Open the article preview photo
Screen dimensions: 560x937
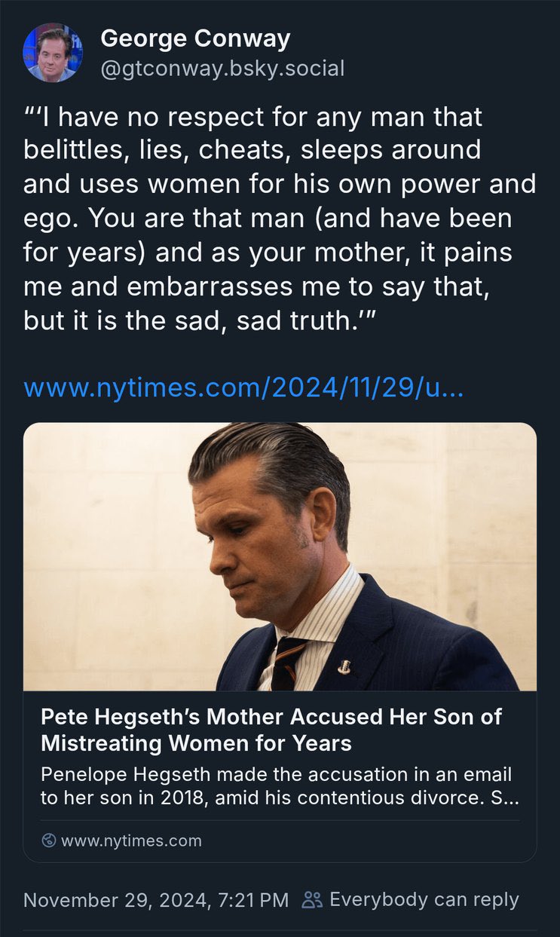coord(280,556)
